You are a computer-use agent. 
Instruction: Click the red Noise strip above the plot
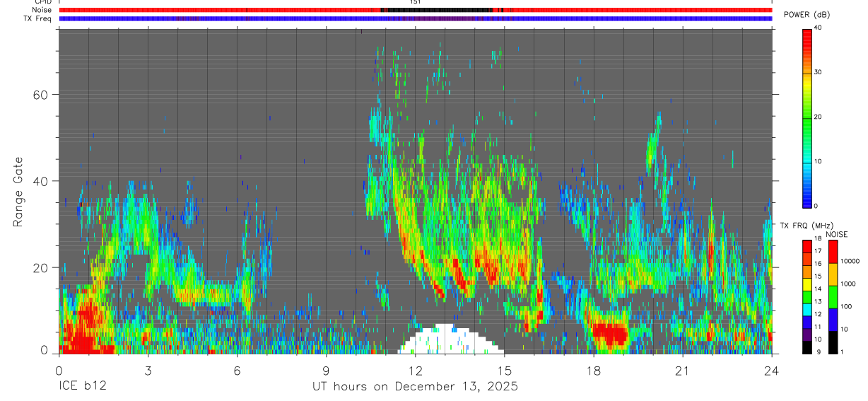pos(416,10)
